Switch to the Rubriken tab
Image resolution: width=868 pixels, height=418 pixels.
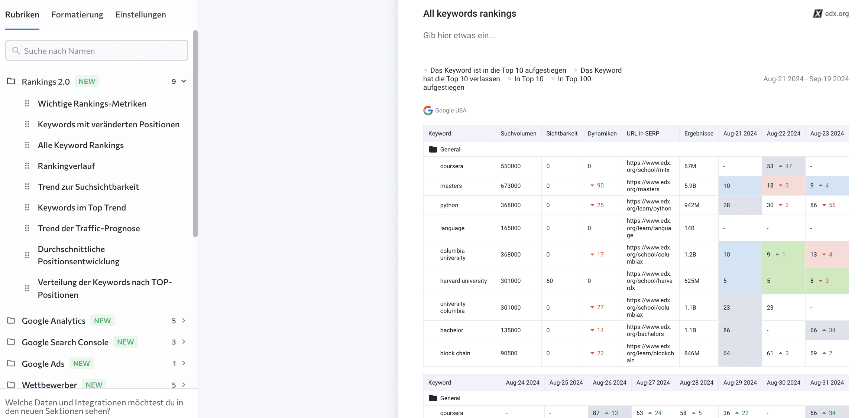[22, 14]
